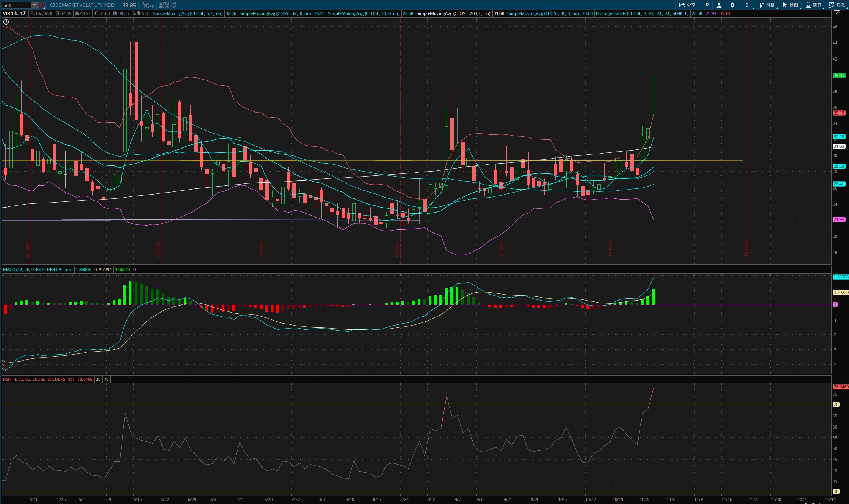
Task: Click SimpleMovingAvg (CLOSE, 60, 0, no) label
Action: click(275, 13)
